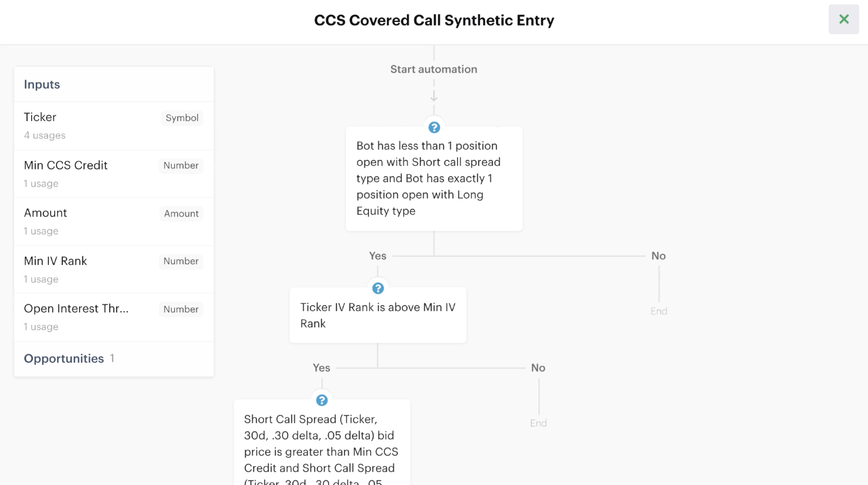Open the Ticker IV Rank decision card

(x=378, y=315)
